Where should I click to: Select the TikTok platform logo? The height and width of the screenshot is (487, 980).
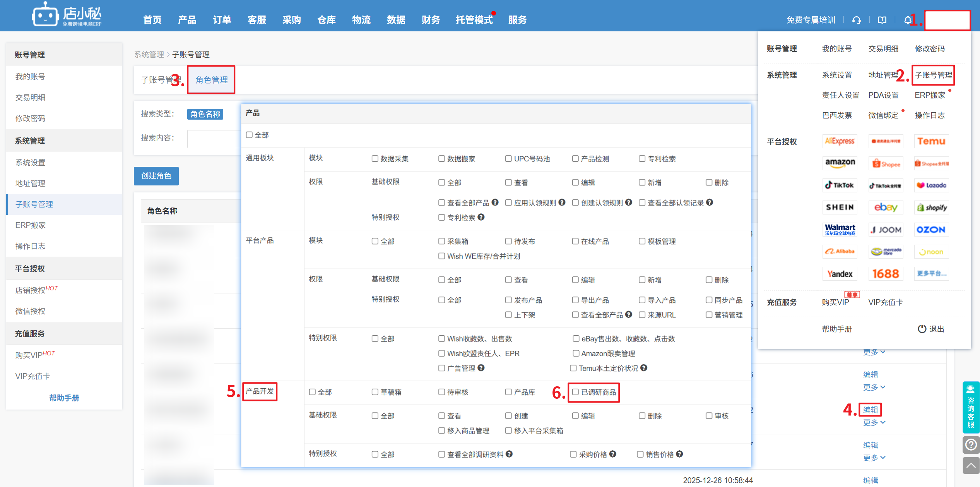tap(840, 185)
